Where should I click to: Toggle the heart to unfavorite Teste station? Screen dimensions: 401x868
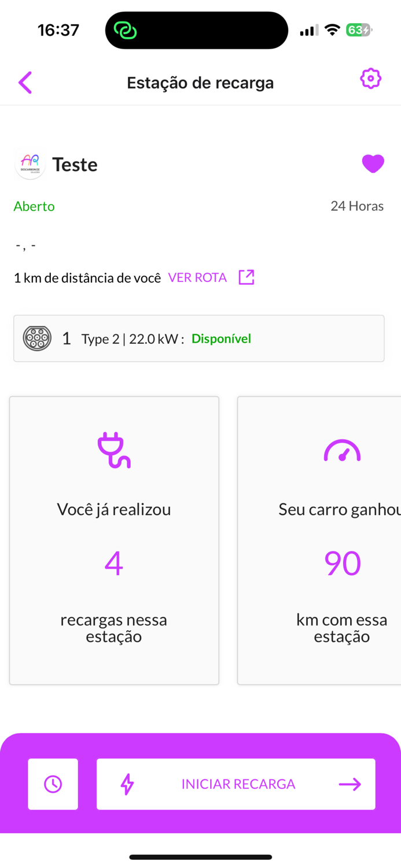pos(373,164)
